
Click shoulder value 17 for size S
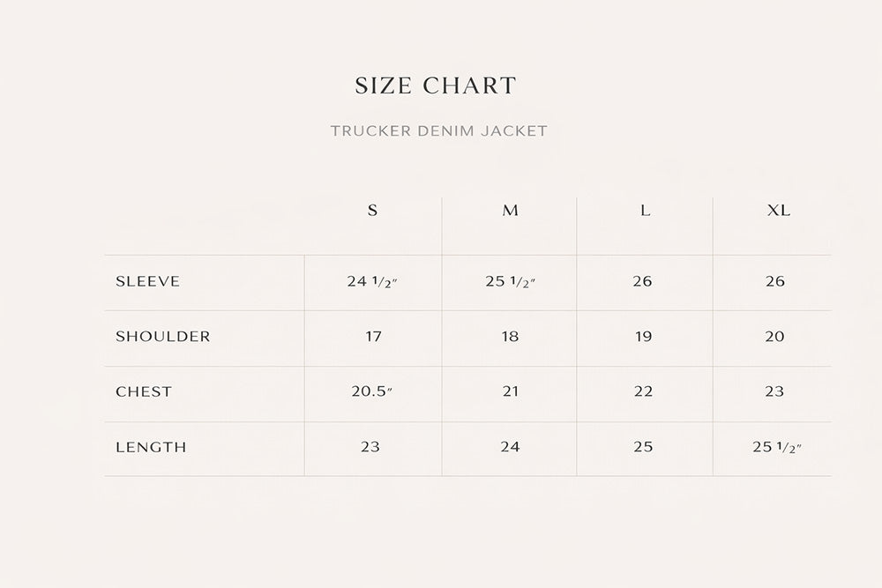click(x=370, y=337)
